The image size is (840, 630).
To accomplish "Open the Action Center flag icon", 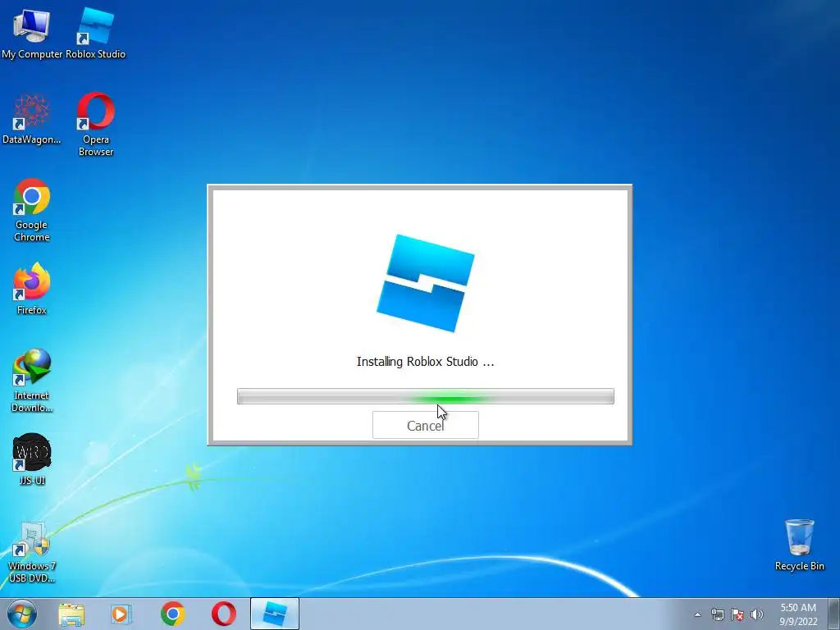I will click(x=737, y=614).
